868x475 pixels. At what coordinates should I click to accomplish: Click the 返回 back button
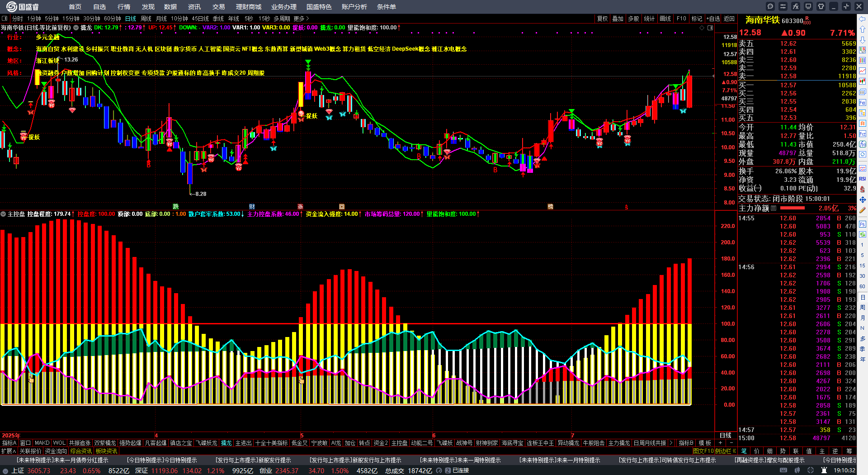[729, 19]
